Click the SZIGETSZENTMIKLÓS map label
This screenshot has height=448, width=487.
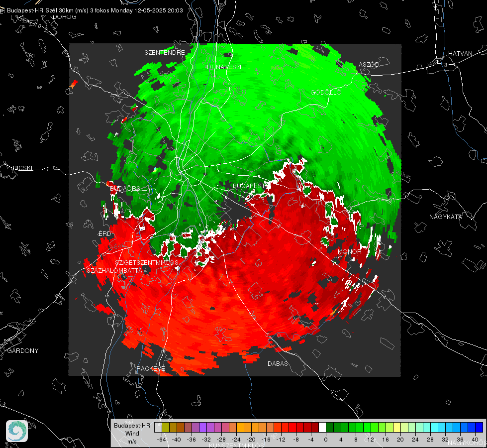tap(147, 263)
